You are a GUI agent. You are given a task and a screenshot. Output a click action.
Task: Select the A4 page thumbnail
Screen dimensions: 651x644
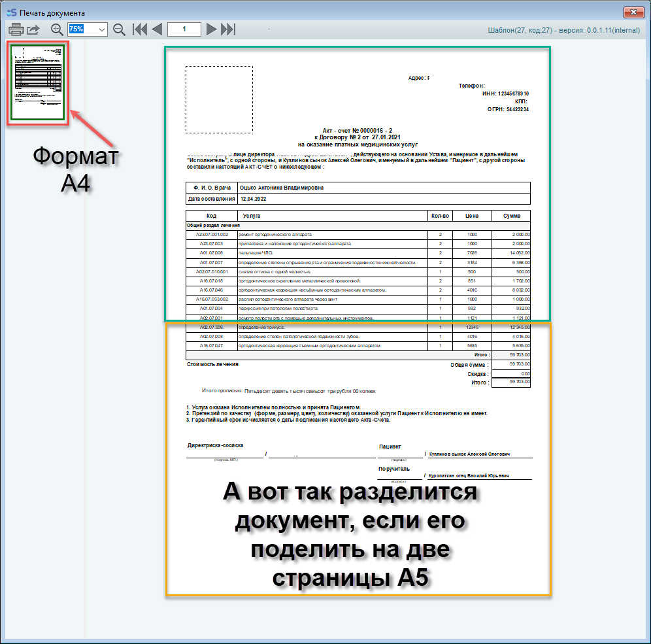pyautogui.click(x=37, y=83)
